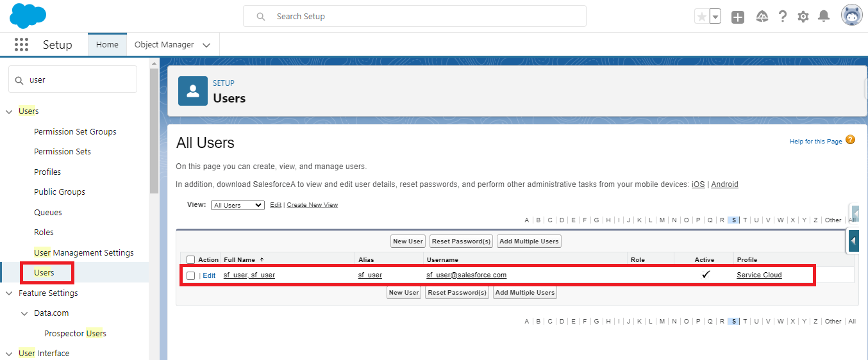This screenshot has height=360, width=868.
Task: Collapse the User Interface section
Action: 9,354
